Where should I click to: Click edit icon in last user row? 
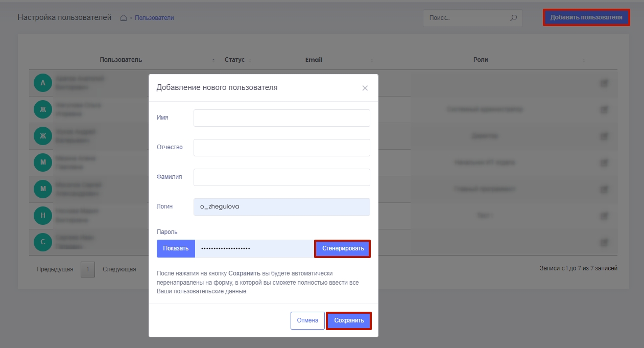click(604, 242)
